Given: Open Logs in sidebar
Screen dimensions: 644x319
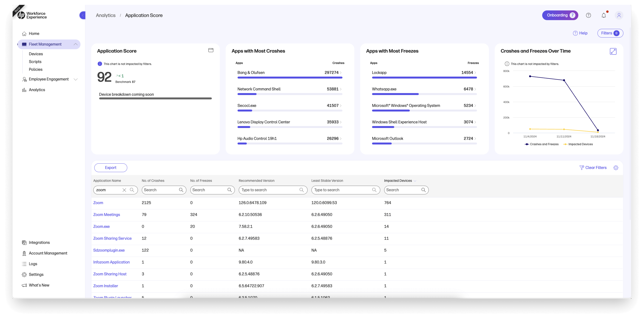Looking at the screenshot, I should pyautogui.click(x=33, y=264).
